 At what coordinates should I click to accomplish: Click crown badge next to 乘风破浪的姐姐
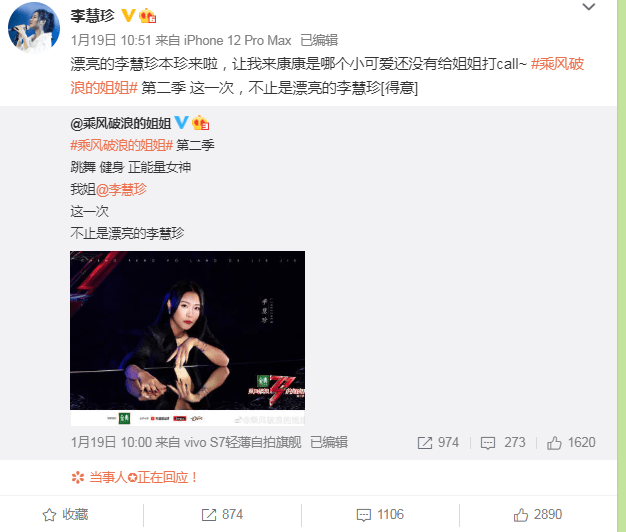[x=200, y=123]
